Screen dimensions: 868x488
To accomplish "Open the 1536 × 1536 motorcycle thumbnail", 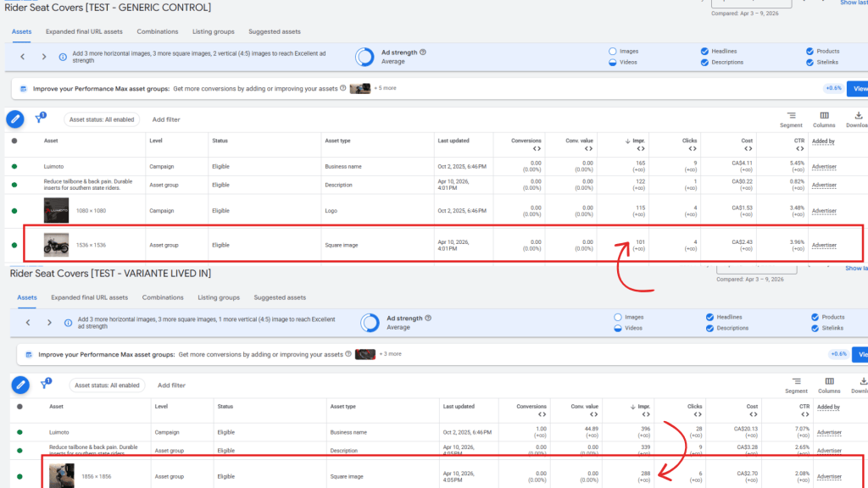I will [x=57, y=245].
